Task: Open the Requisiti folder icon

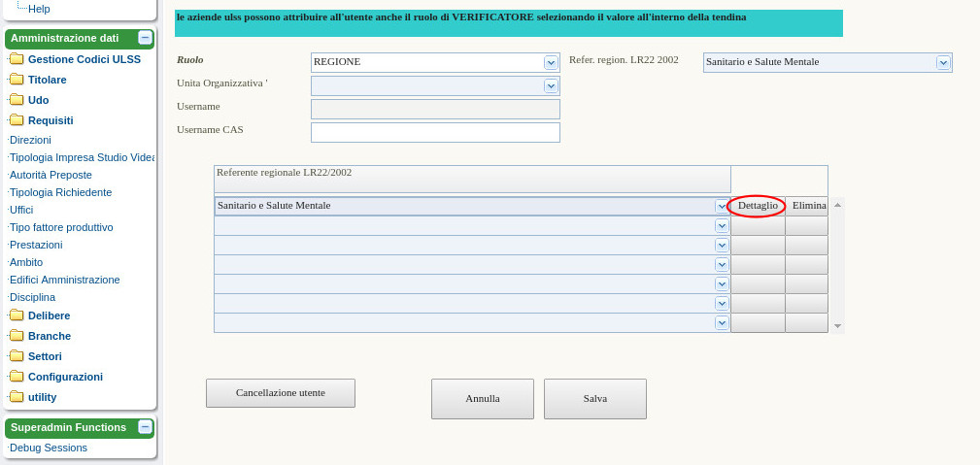Action: (17, 120)
